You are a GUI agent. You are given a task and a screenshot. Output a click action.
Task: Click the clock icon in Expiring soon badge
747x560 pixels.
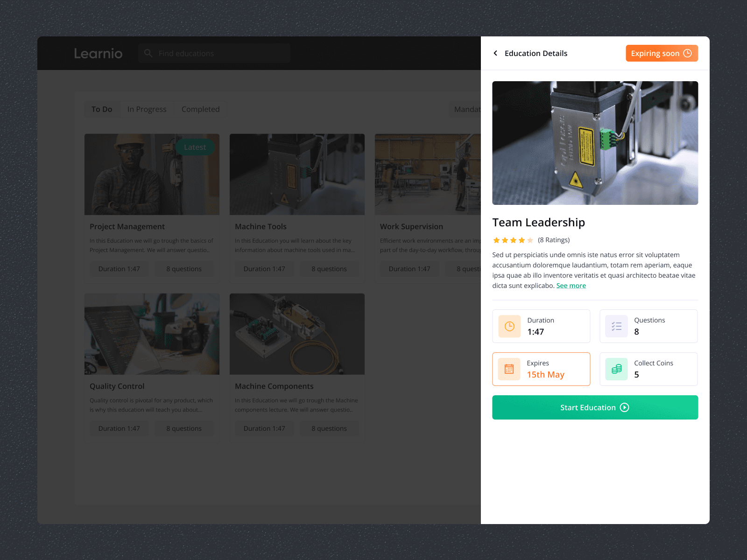click(687, 53)
